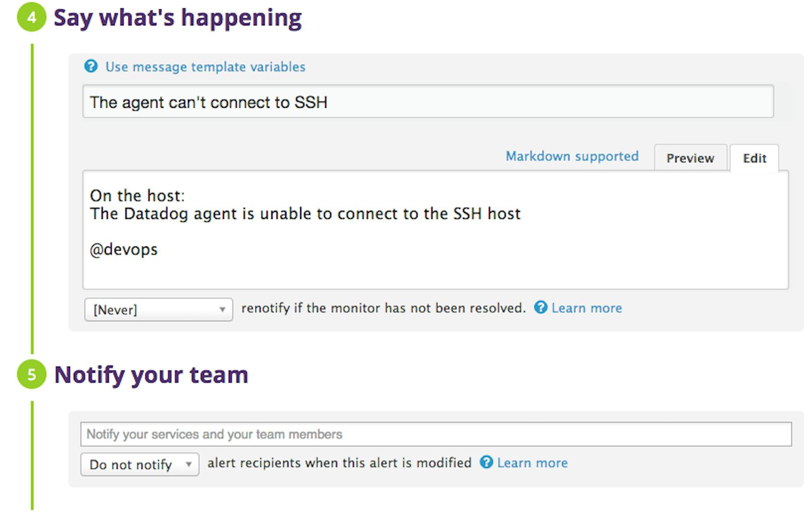Focus the notify services and team members field
This screenshot has width=812, height=519.
click(x=435, y=434)
